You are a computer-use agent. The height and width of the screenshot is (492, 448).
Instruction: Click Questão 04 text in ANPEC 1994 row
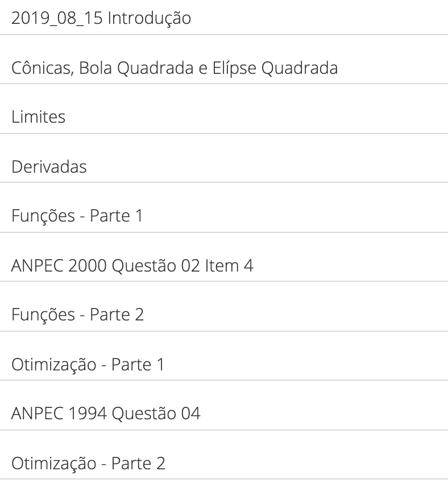156,413
